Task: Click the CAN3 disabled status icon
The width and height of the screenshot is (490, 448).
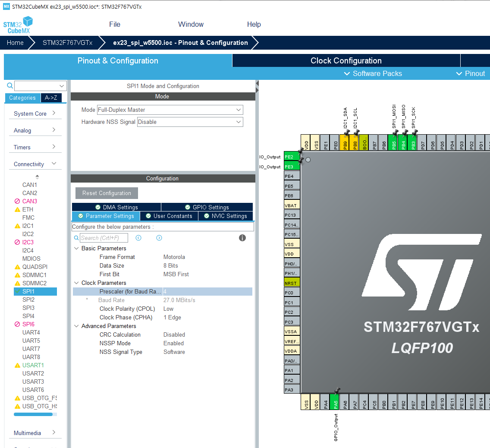Action: point(17,201)
